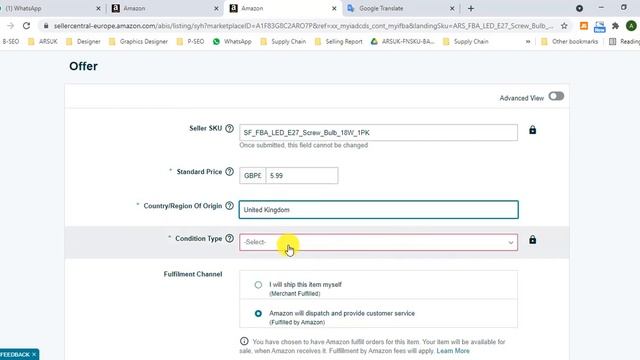Open the Learn More link

click(453, 351)
